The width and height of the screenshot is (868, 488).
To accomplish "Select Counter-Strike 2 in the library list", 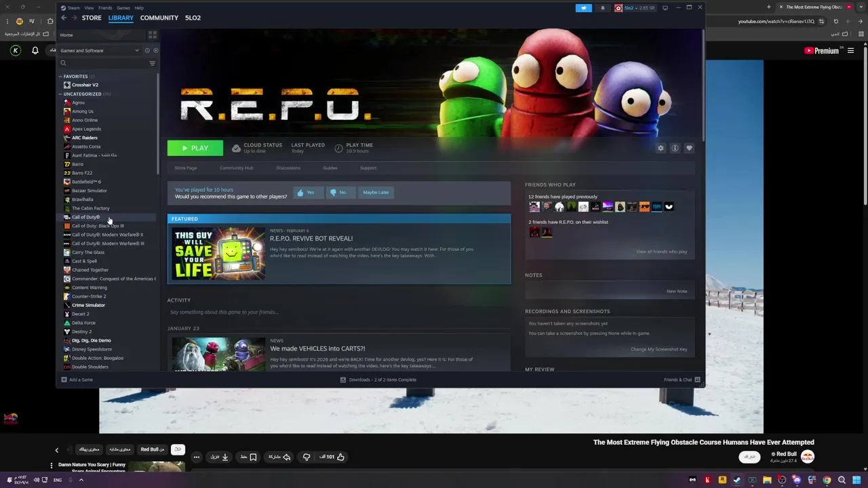I will 89,296.
